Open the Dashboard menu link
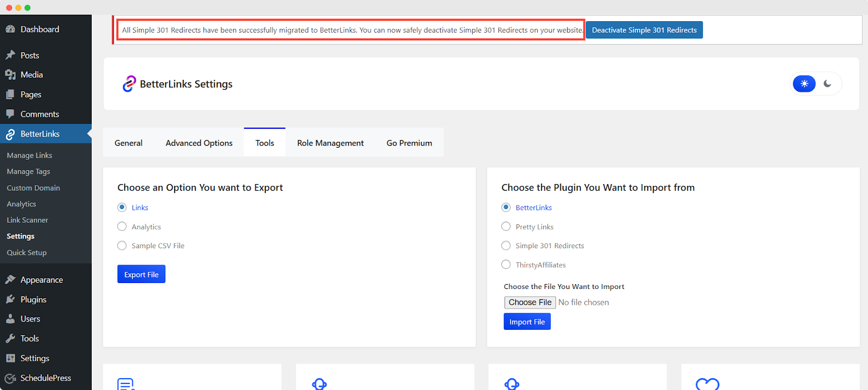Viewport: 868px width, 390px height. [x=40, y=29]
